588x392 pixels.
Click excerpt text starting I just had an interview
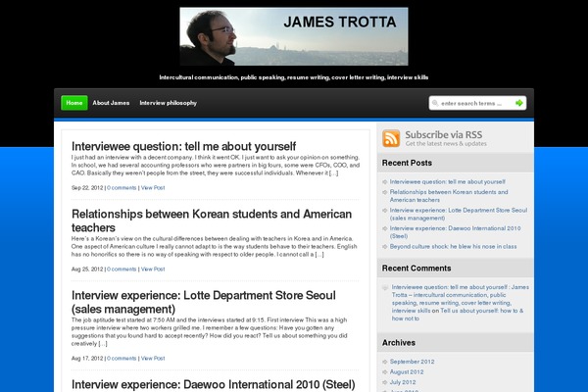(216, 165)
